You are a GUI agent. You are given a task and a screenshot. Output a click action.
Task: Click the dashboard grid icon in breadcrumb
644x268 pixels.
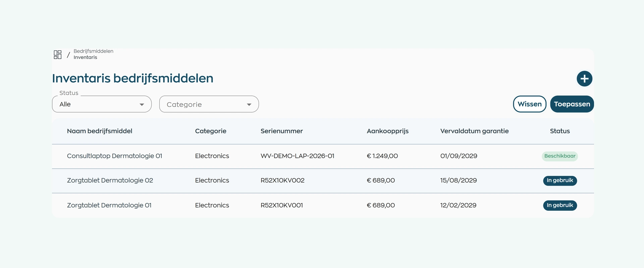point(58,55)
